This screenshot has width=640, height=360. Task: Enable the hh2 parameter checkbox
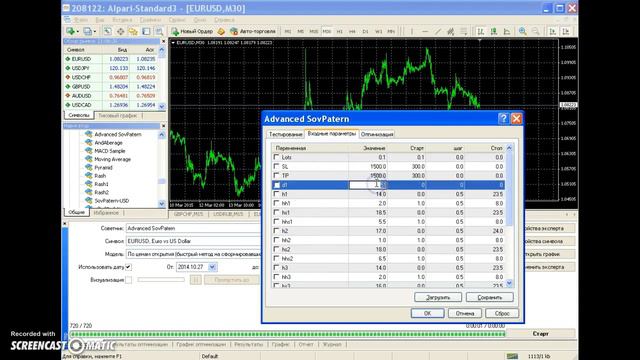pyautogui.click(x=276, y=240)
